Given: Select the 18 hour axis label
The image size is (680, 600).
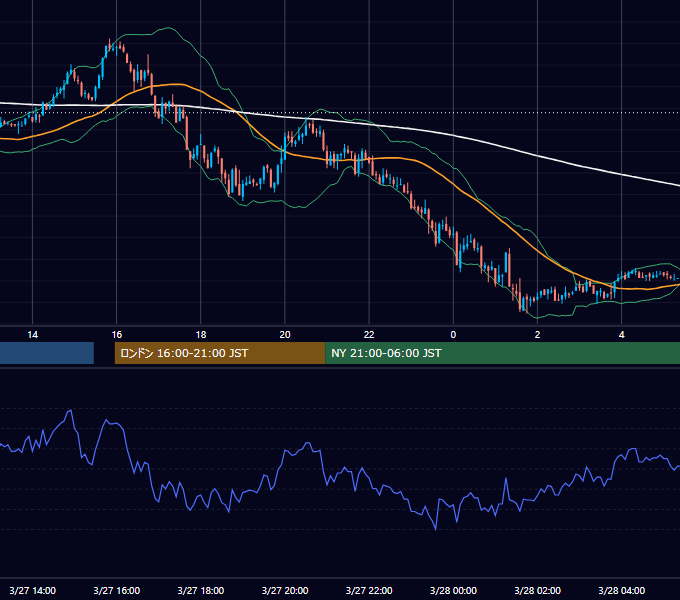Looking at the screenshot, I should tap(201, 335).
